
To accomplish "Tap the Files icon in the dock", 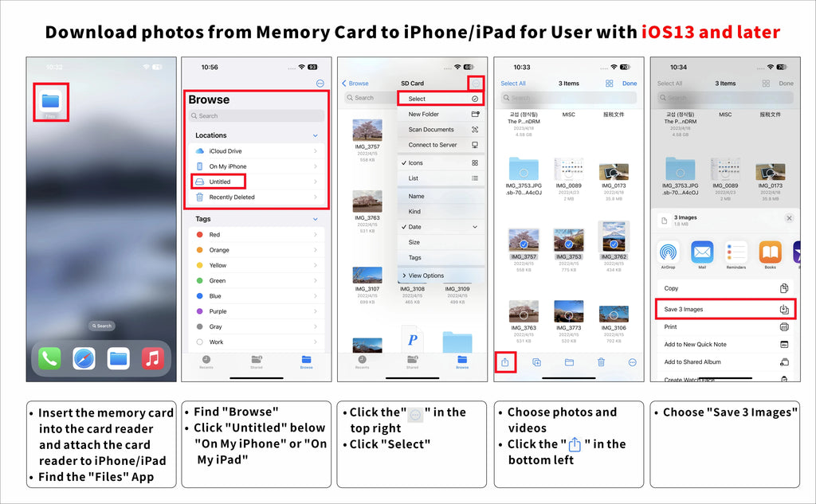I will pyautogui.click(x=118, y=358).
